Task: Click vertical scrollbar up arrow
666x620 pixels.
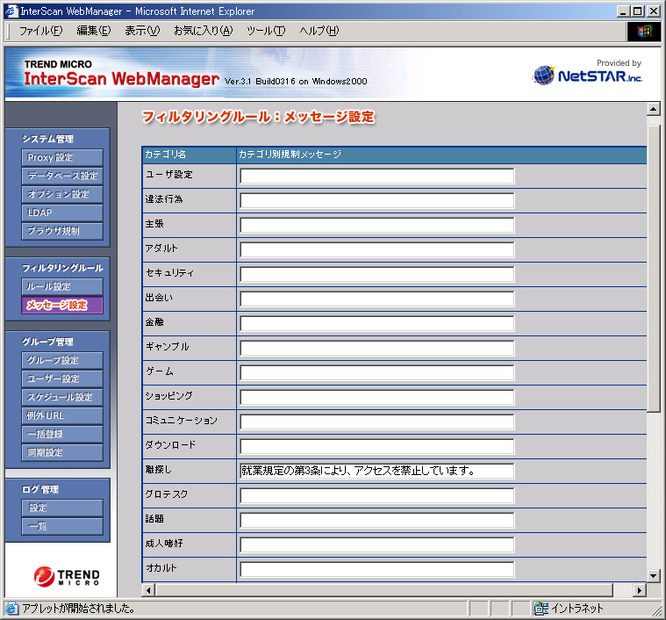Action: click(x=653, y=109)
